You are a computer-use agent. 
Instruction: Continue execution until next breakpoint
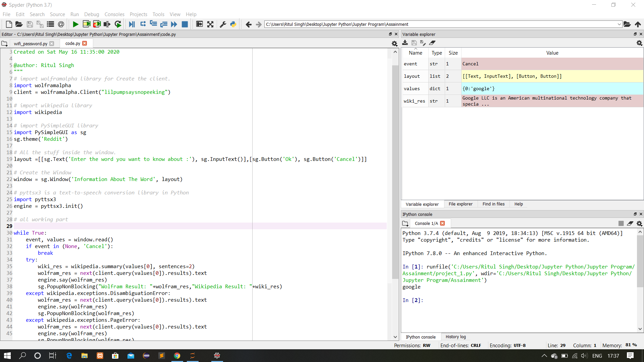tap(174, 24)
